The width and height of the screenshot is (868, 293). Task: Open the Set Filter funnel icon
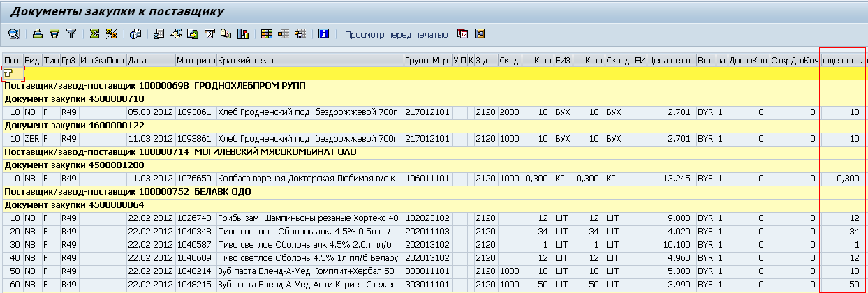(x=71, y=33)
